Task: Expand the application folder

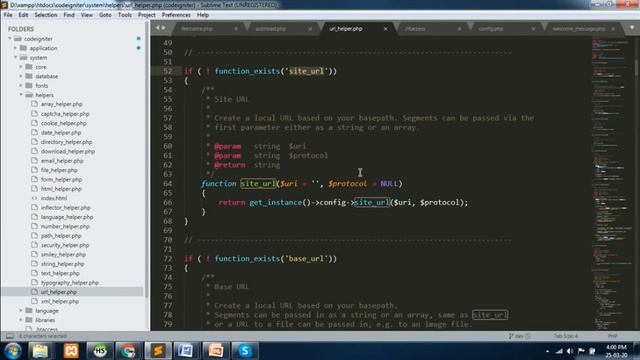Action: click(x=15, y=48)
